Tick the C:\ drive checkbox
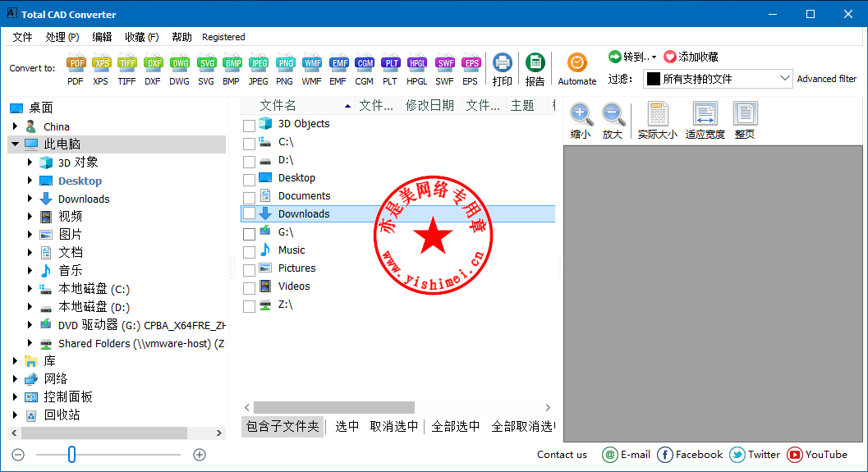Viewport: 868px width, 472px height. point(249,144)
